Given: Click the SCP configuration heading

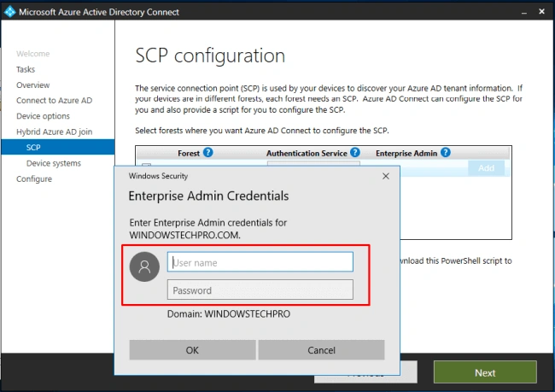Looking at the screenshot, I should (210, 56).
